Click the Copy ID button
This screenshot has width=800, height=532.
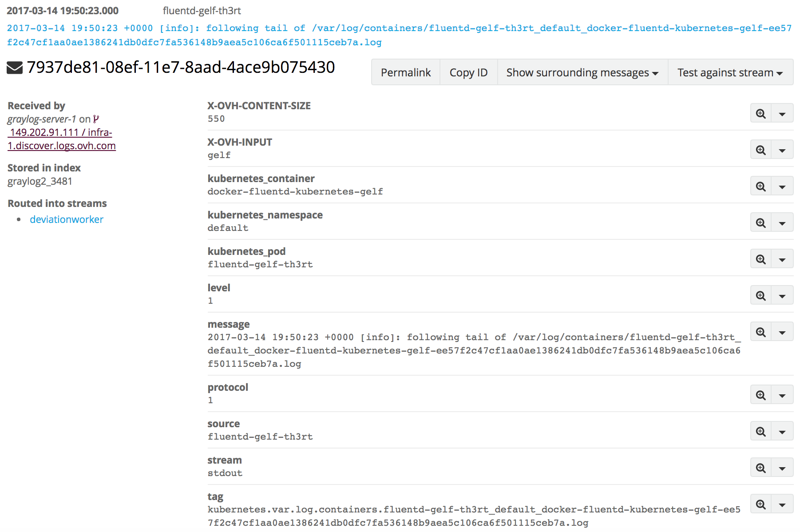(x=468, y=72)
